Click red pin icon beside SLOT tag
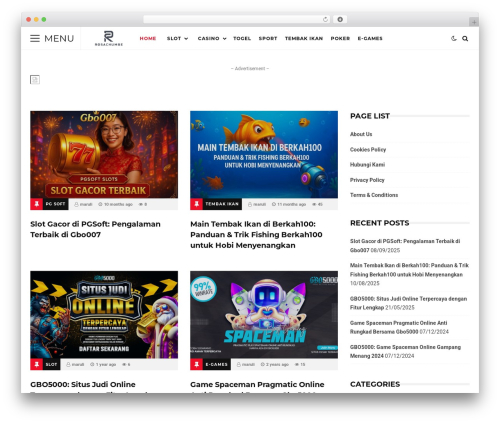The height and width of the screenshot is (423, 500). tap(37, 364)
